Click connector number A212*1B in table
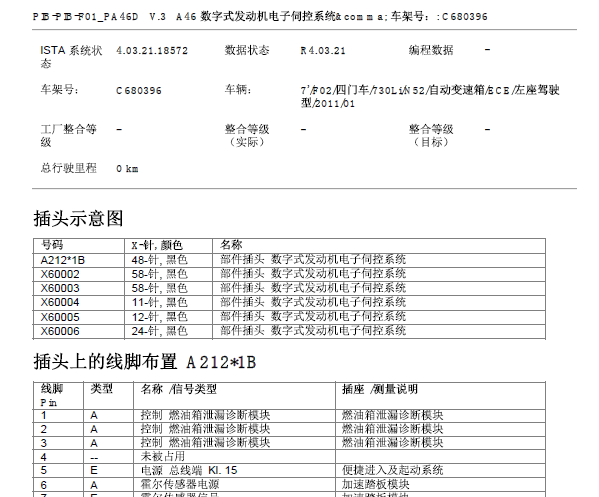 63,260
